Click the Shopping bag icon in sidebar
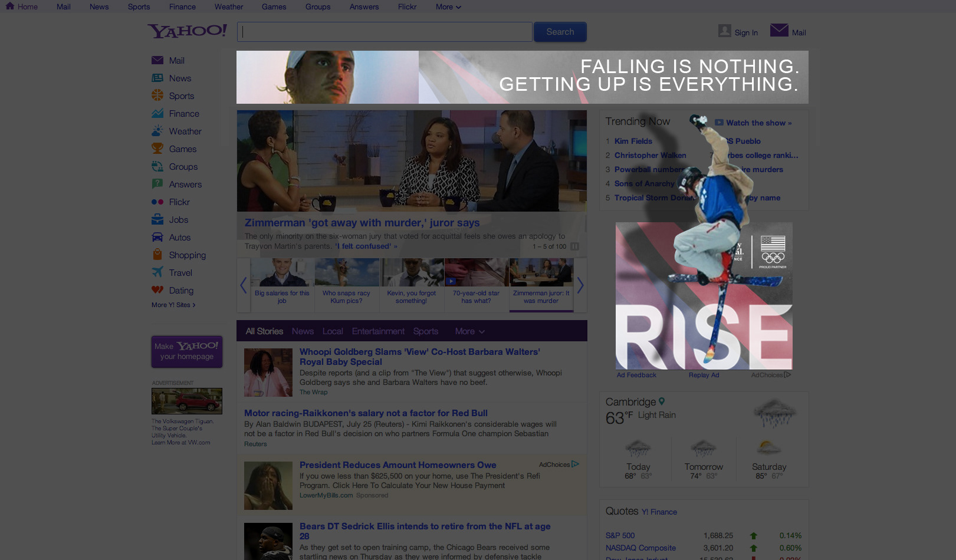This screenshot has width=956, height=560. 157,255
